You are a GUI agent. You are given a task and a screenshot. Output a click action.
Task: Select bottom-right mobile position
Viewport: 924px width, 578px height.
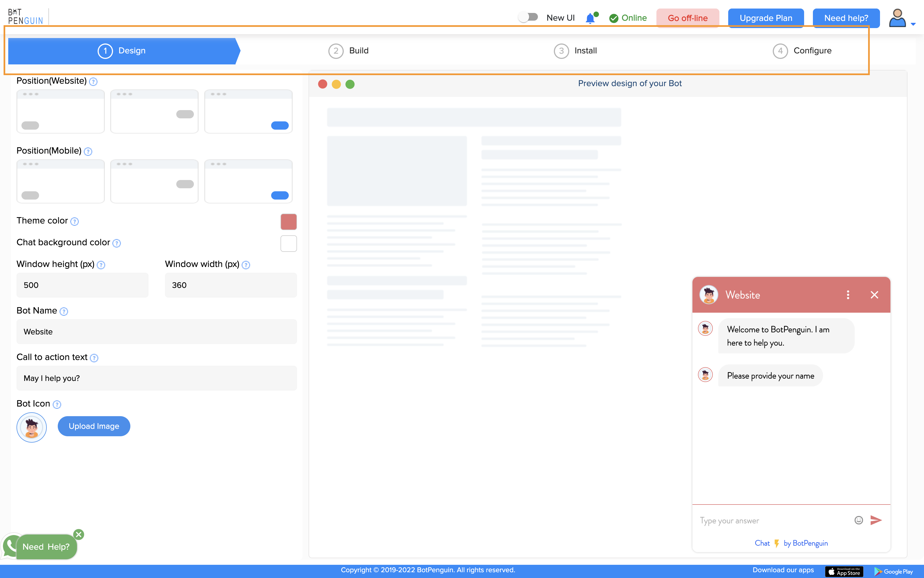click(x=248, y=181)
